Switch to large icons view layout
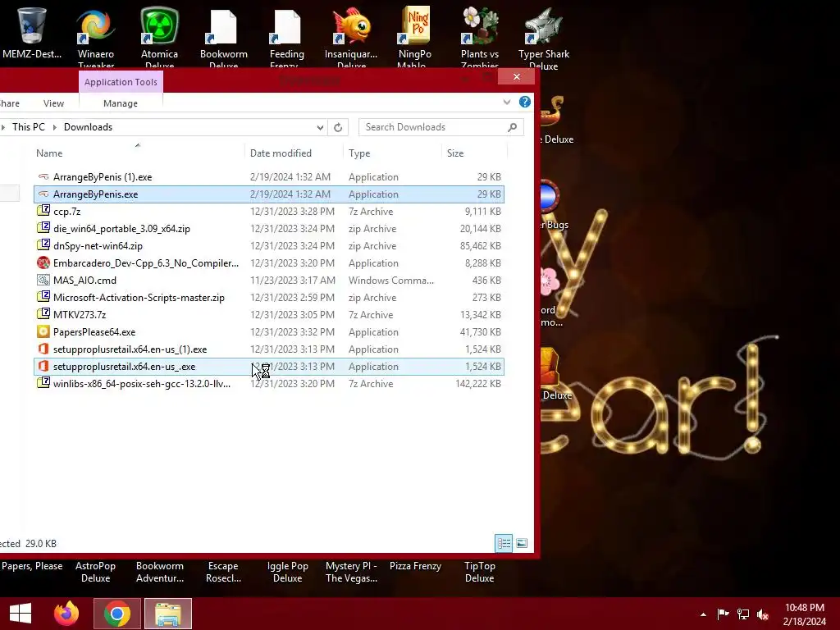Viewport: 840px width, 630px height. click(521, 543)
